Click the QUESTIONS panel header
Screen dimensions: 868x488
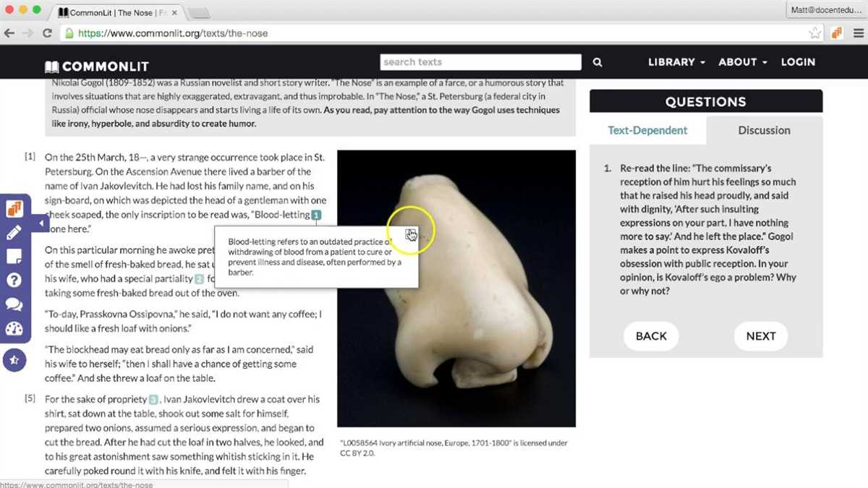706,101
